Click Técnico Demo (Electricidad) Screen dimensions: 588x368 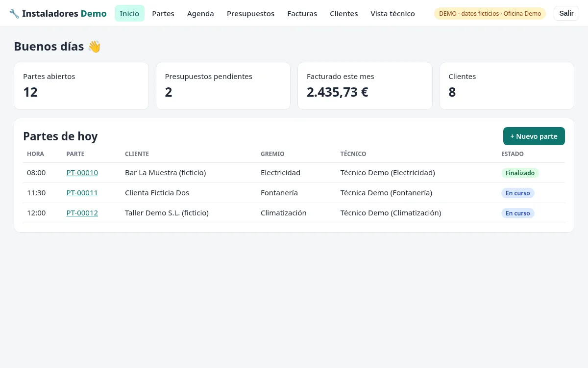pyautogui.click(x=388, y=173)
